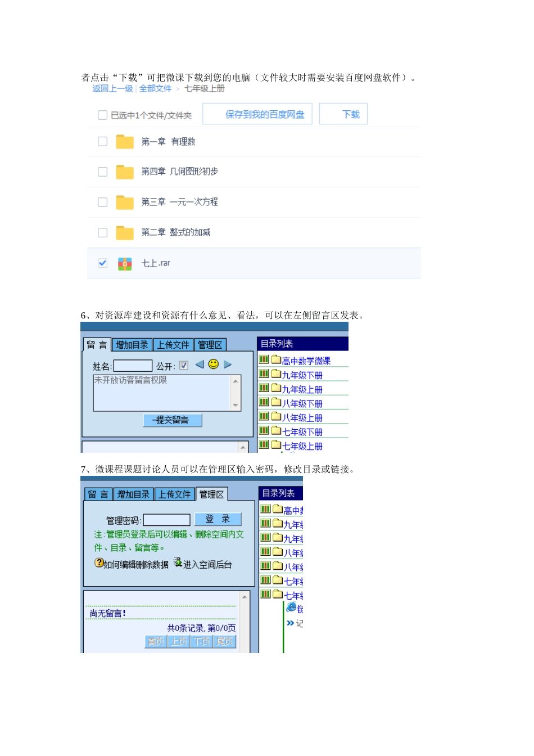Screen dimensions: 534x756
Task: Click the scroll-up arrow above 尚无留言 panel
Action: [245, 597]
